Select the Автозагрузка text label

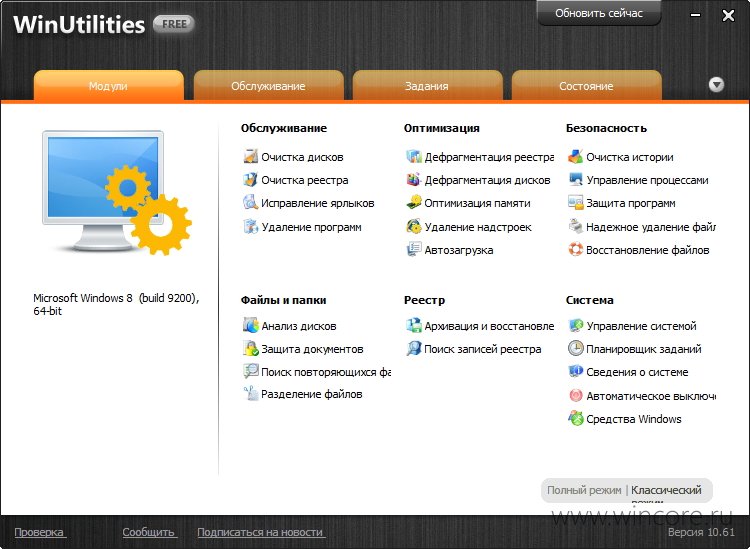click(x=459, y=250)
